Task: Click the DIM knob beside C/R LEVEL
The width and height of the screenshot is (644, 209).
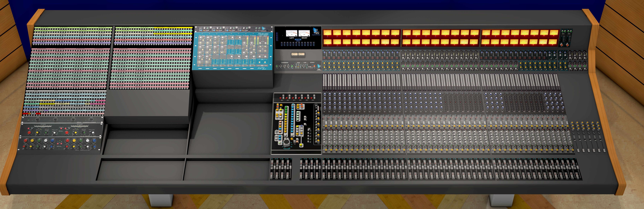Action: click(x=295, y=142)
